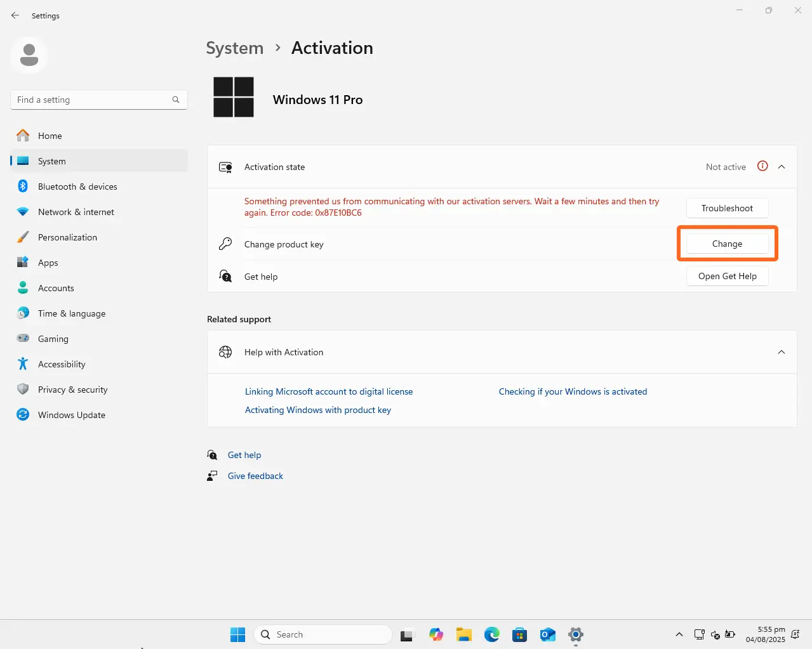Collapse the Activation state section
Screen dimensions: 812x649
pos(782,167)
